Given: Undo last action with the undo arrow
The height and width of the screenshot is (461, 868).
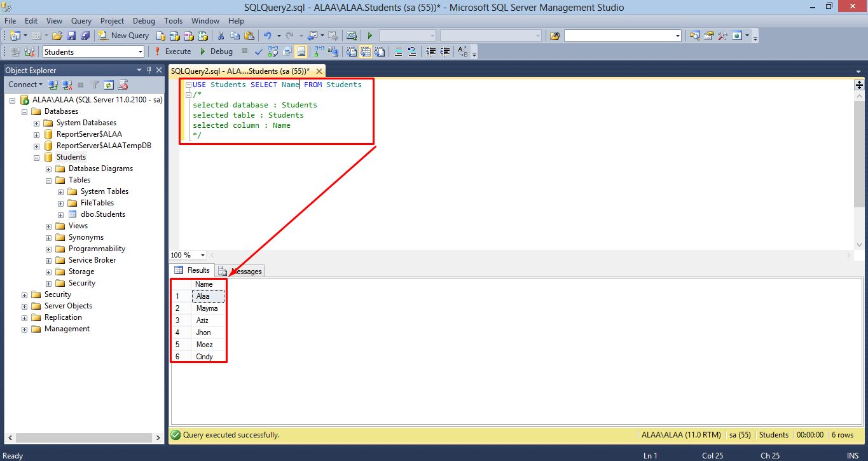Looking at the screenshot, I should [x=267, y=36].
